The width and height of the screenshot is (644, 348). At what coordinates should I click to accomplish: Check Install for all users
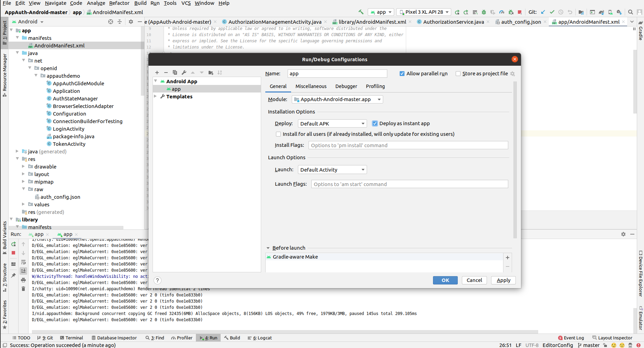pyautogui.click(x=278, y=134)
